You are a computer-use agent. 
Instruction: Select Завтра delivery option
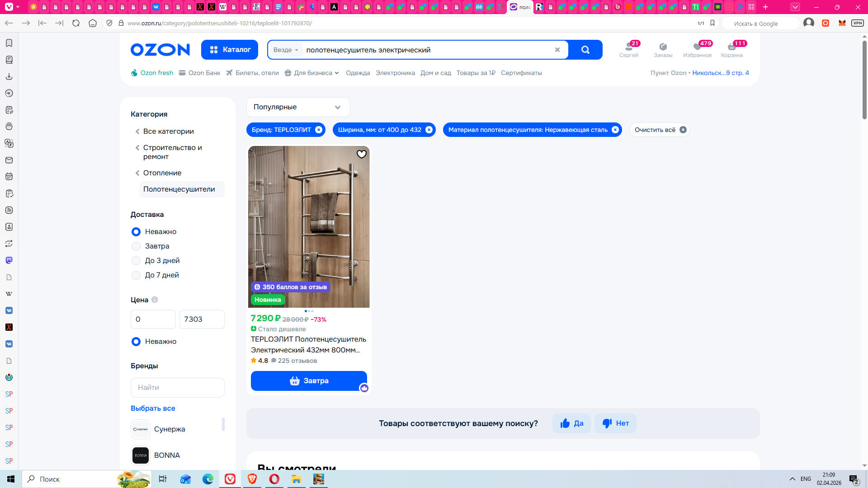136,246
